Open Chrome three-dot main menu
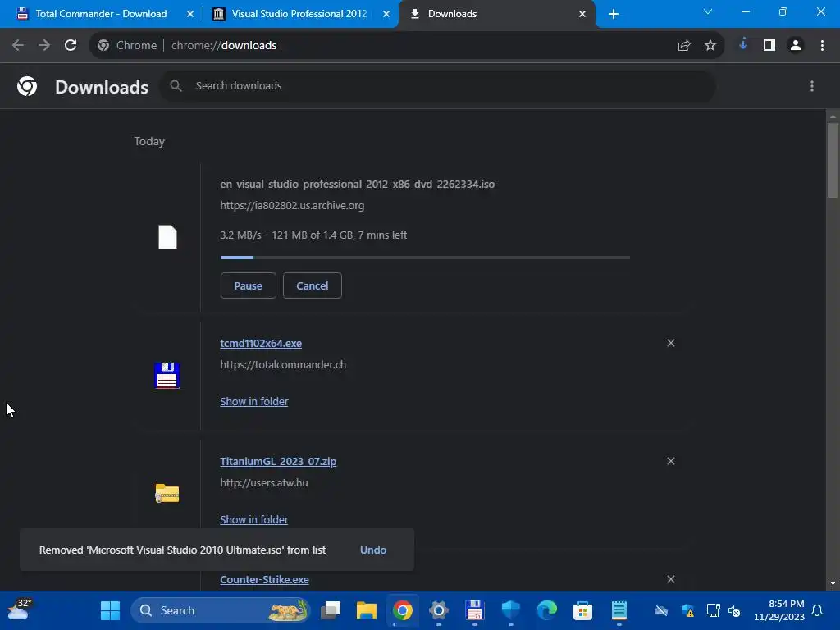This screenshot has width=840, height=630. [x=822, y=46]
